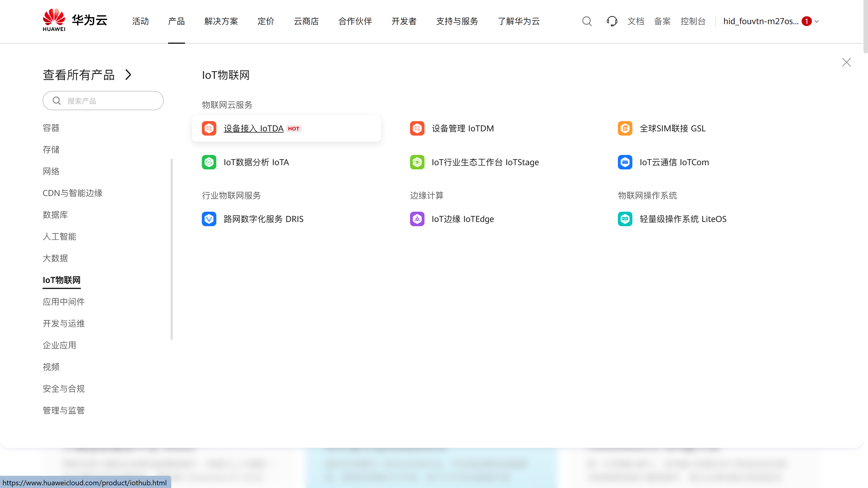
Task: Open 设备接入 IoTDA product link
Action: point(253,128)
